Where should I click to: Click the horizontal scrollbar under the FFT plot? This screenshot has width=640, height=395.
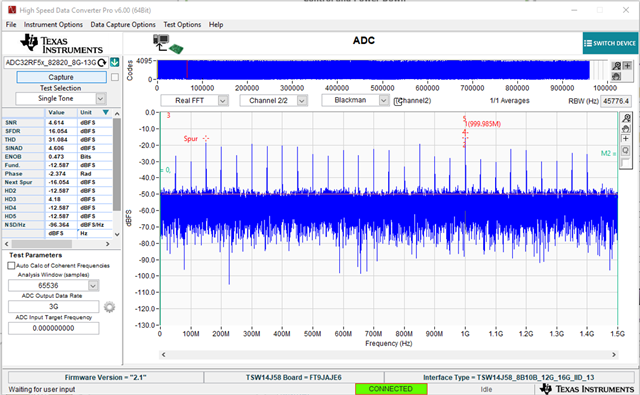388,355
